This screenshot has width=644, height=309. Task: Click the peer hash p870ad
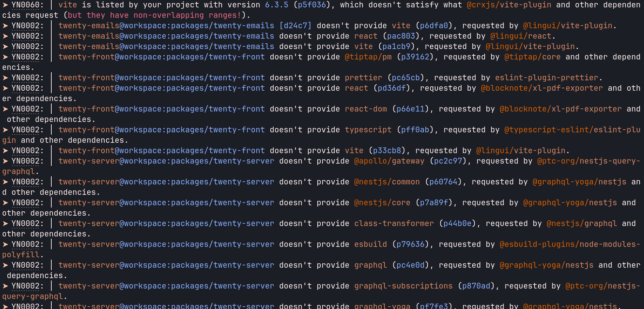tap(476, 286)
